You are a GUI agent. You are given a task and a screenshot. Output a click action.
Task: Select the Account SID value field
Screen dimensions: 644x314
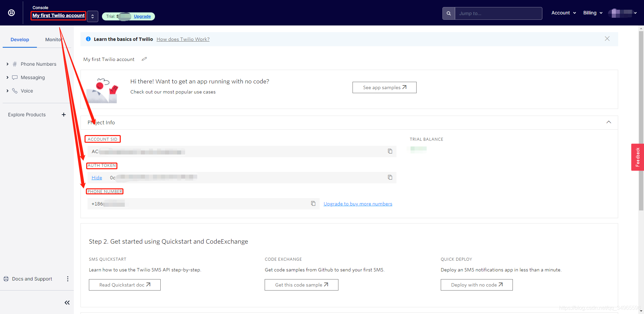242,151
